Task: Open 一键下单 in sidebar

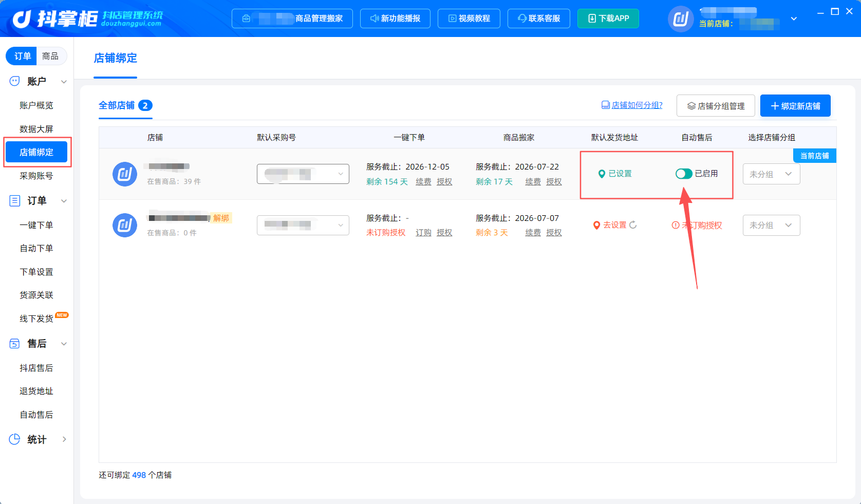Action: click(x=36, y=225)
